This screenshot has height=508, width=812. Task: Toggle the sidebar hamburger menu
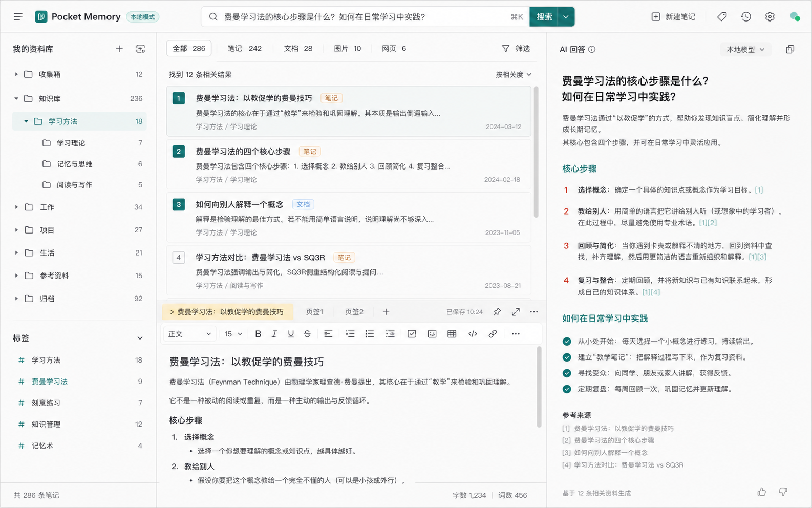tap(18, 17)
